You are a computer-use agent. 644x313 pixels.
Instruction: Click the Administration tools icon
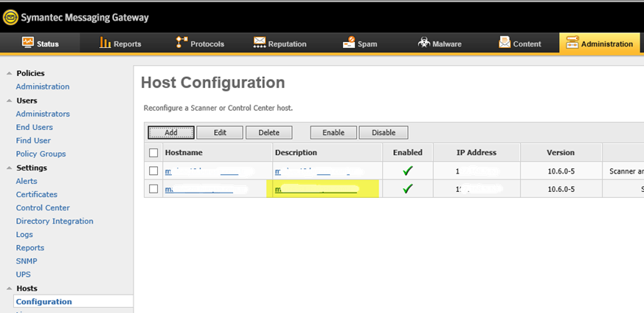572,42
